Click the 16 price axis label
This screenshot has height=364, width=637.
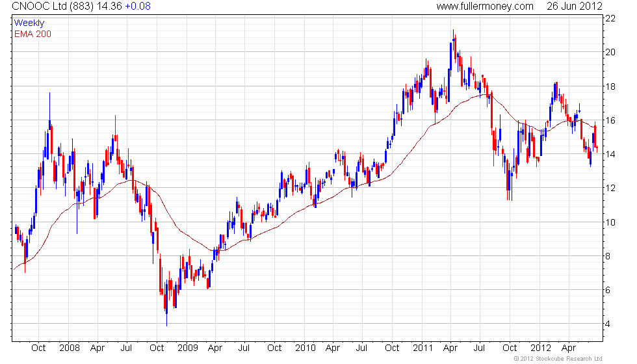coord(610,120)
